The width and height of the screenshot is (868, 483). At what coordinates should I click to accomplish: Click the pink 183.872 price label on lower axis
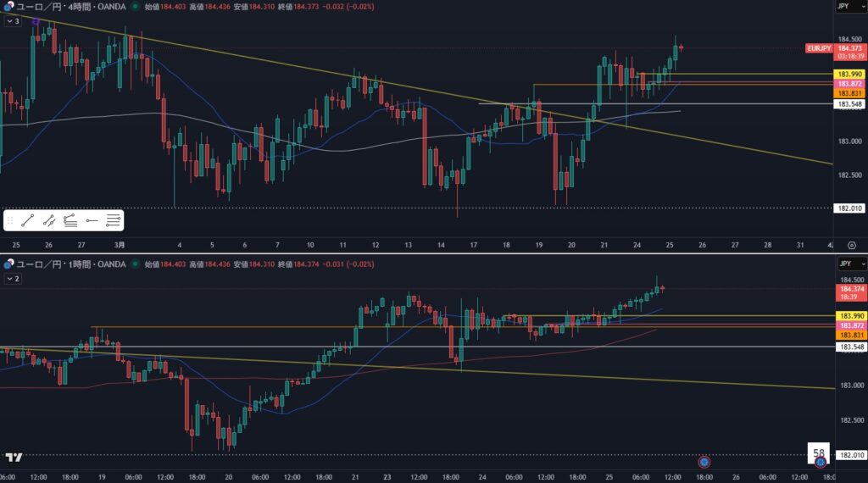(x=849, y=326)
